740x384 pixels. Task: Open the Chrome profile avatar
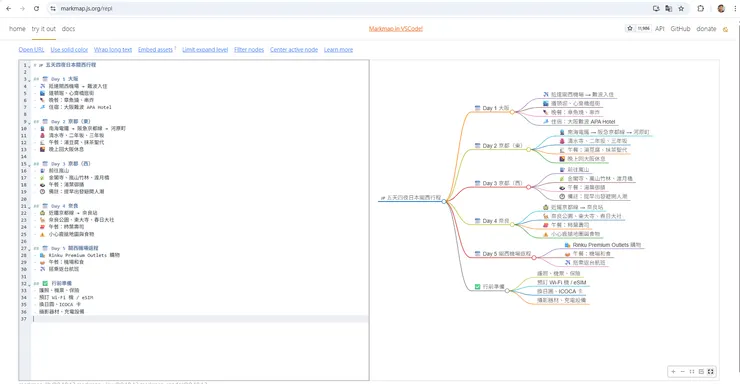click(721, 8)
